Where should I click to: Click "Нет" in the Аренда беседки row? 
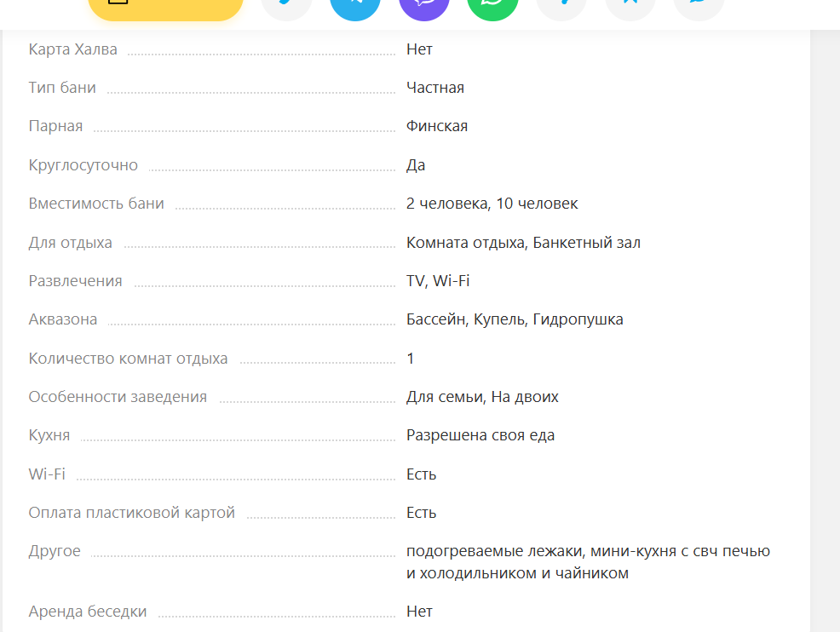pyautogui.click(x=419, y=612)
